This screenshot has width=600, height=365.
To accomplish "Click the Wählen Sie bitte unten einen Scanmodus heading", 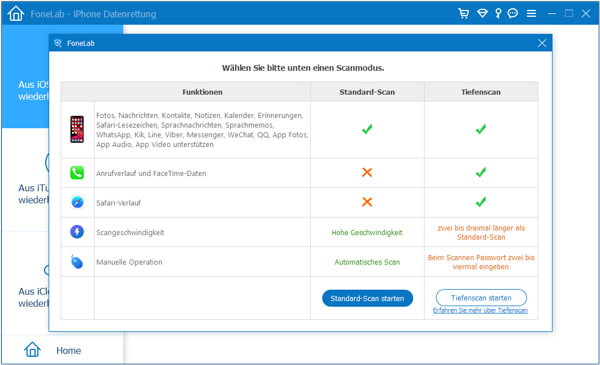I will 303,68.
